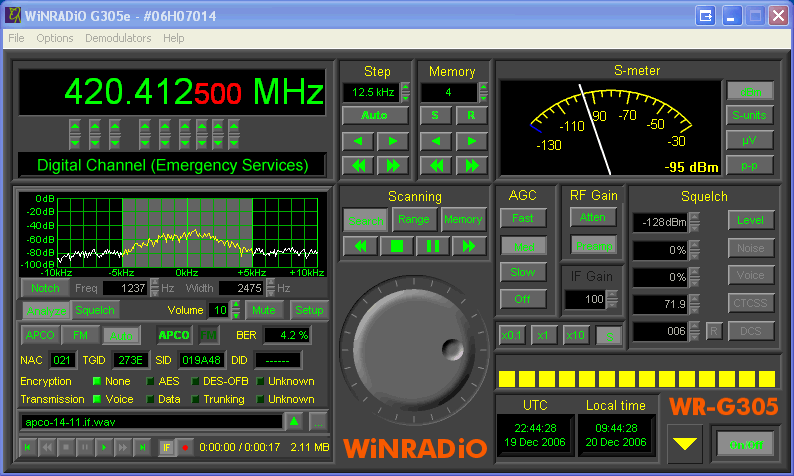
Task: Click the round tuning knob
Action: [413, 350]
